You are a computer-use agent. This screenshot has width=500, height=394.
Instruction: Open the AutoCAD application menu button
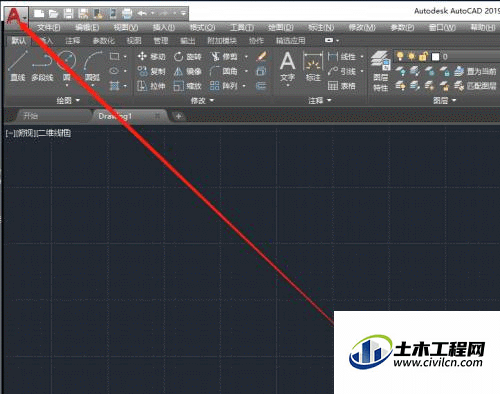[x=16, y=16]
